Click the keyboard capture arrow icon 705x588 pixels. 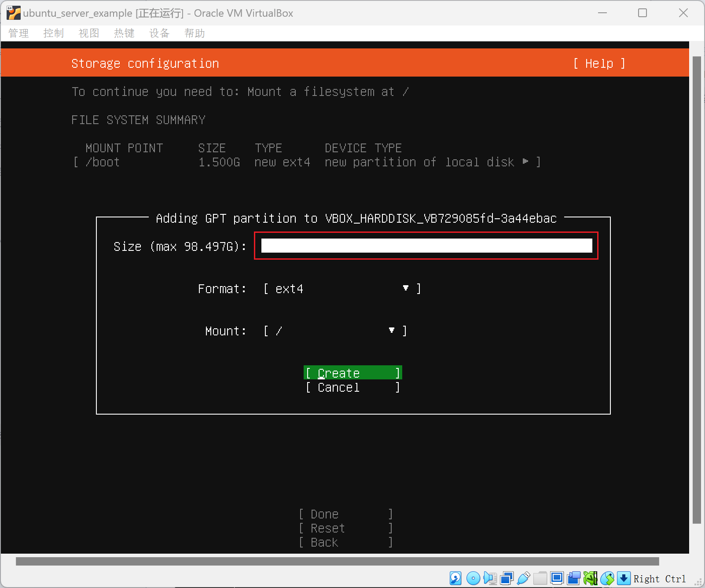[x=624, y=578]
